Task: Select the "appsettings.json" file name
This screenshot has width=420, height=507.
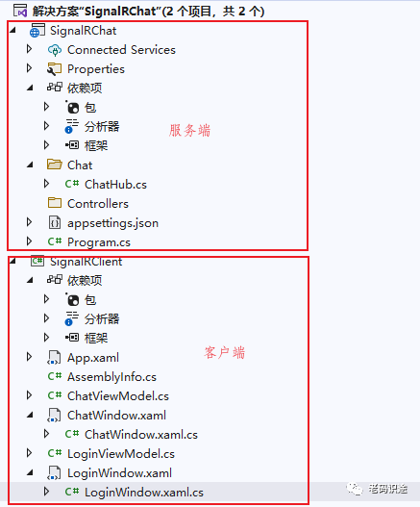Action: [112, 223]
